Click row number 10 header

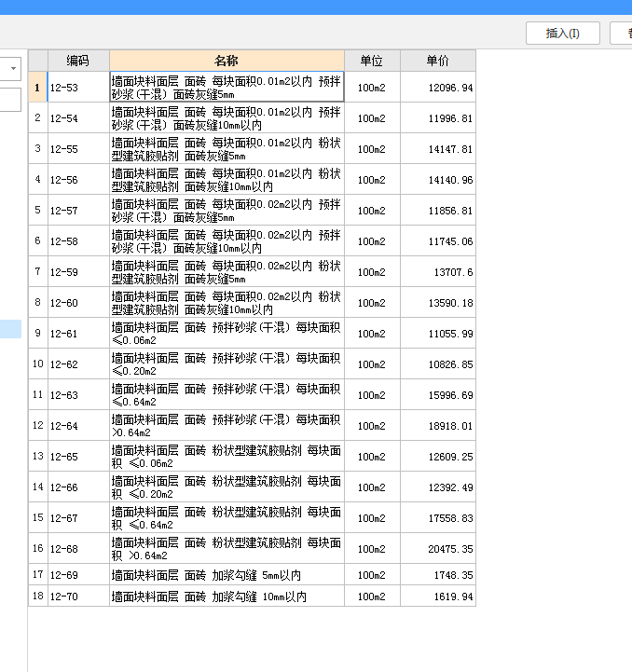(x=37, y=364)
